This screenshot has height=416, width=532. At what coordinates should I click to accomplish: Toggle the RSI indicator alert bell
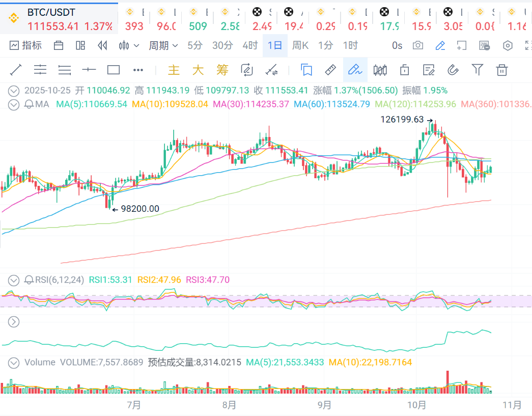[29, 280]
